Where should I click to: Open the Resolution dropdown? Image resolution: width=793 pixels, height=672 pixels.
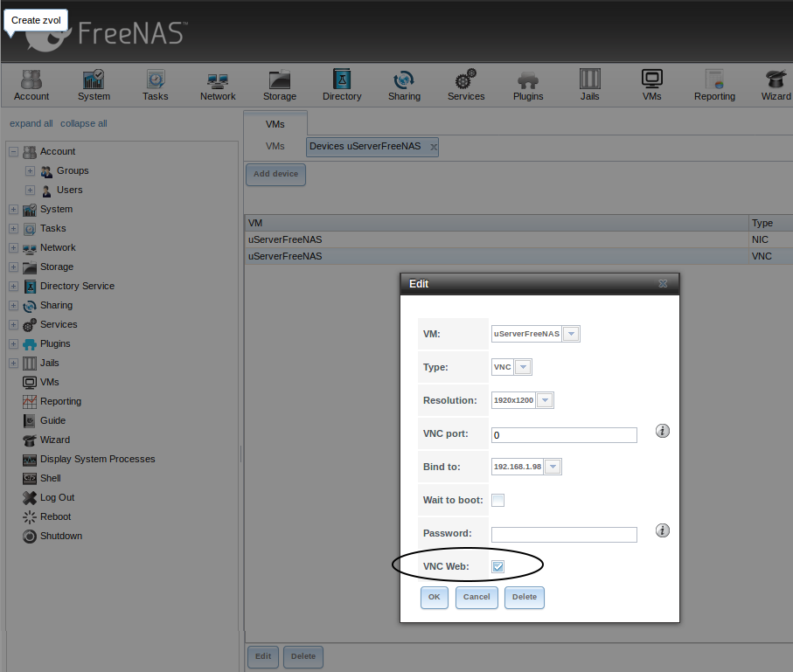[x=545, y=400]
